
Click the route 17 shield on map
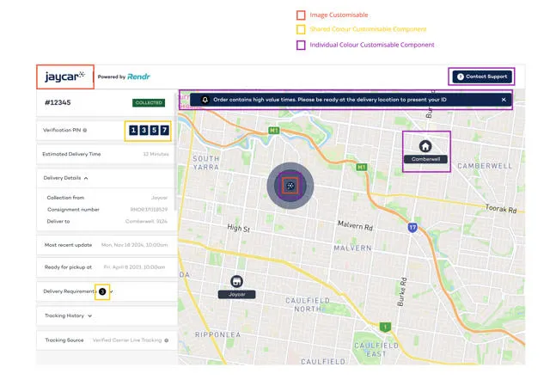tap(412, 228)
